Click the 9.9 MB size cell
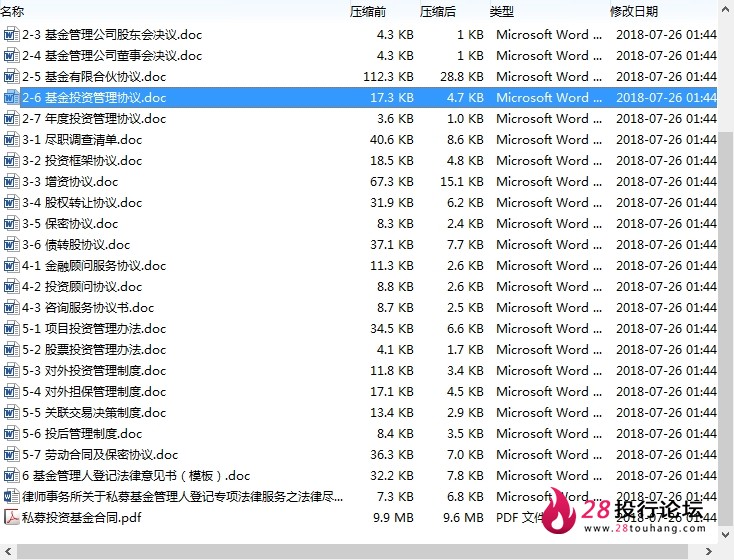The image size is (734, 560). tap(393, 517)
